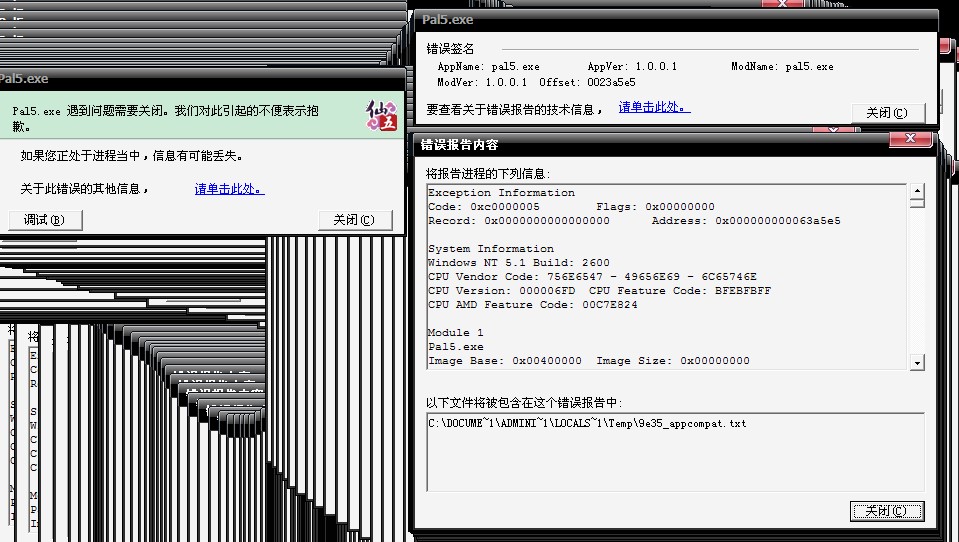The height and width of the screenshot is (542, 959).
Task: Click the System Information heading in report
Action: pos(490,249)
